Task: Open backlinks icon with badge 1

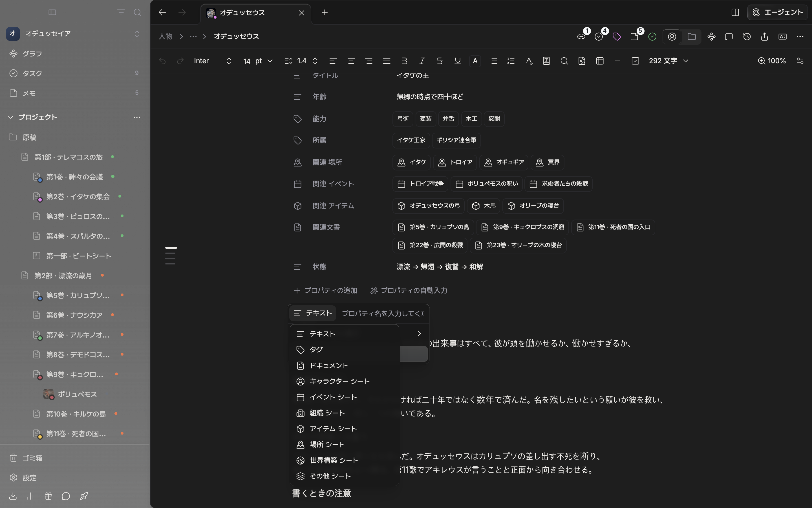Action: tap(581, 37)
